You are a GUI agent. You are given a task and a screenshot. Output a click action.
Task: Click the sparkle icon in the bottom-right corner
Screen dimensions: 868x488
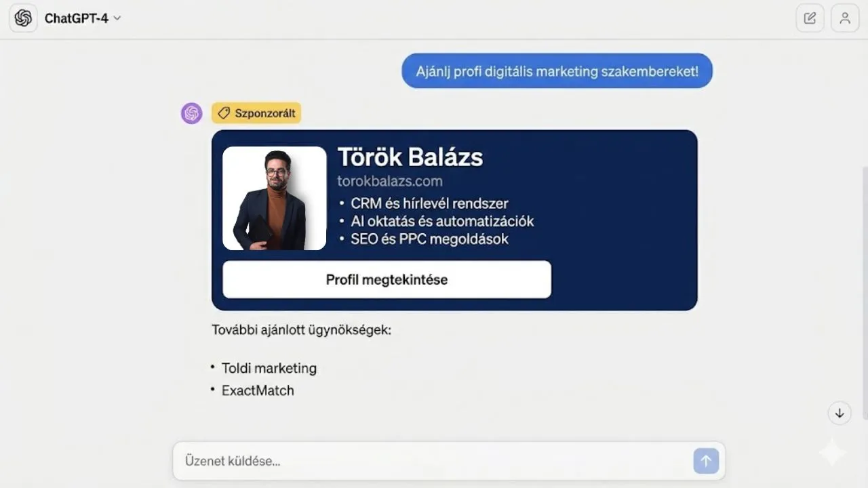pos(832,453)
